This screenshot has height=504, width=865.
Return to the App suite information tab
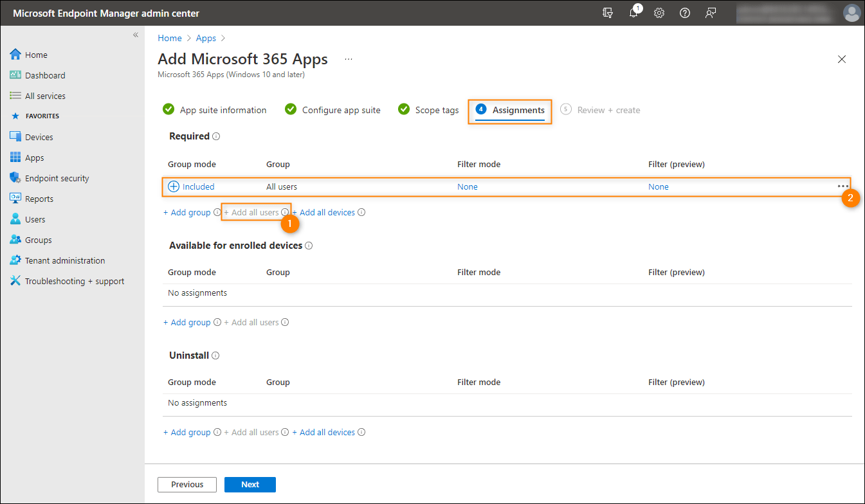[223, 109]
